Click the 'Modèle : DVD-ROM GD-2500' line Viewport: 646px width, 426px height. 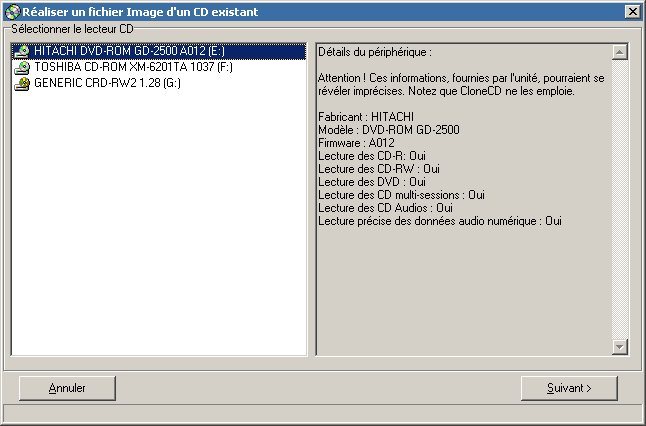(389, 130)
